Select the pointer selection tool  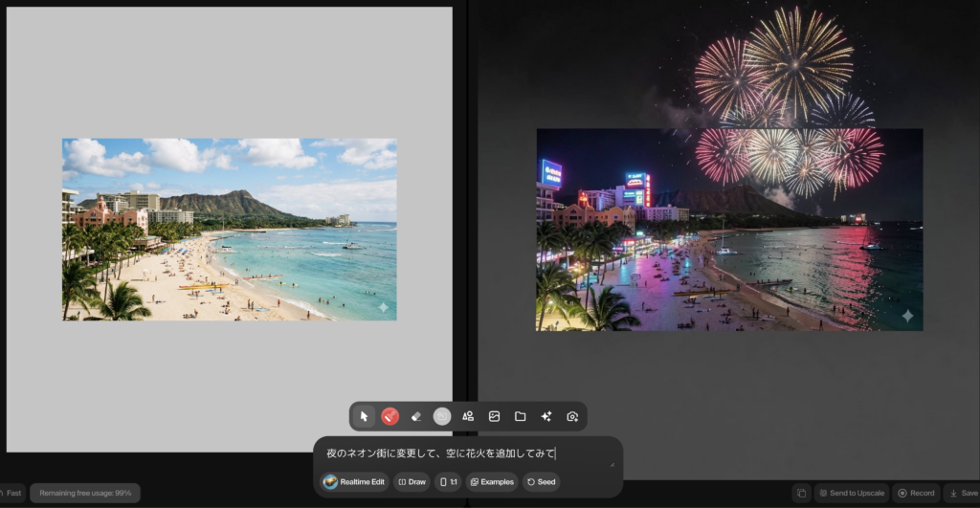364,416
